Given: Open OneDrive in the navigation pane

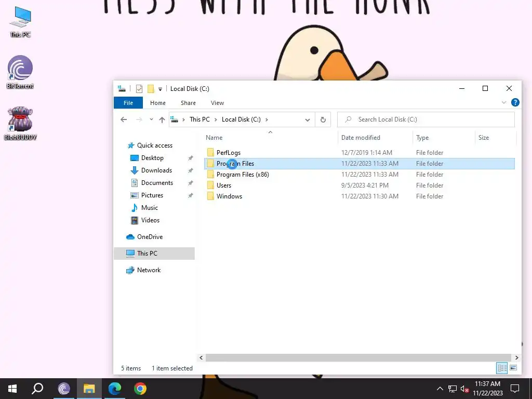Looking at the screenshot, I should coord(150,237).
